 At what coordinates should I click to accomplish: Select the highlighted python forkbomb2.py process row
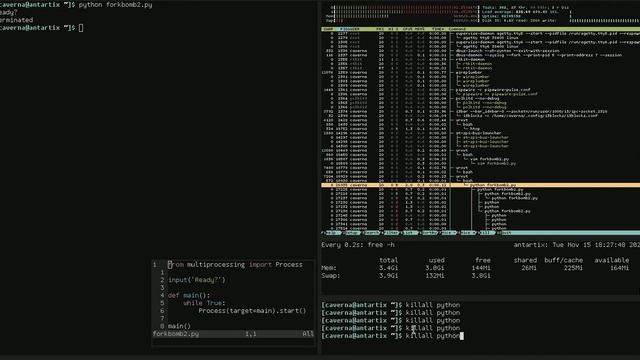click(x=480, y=185)
